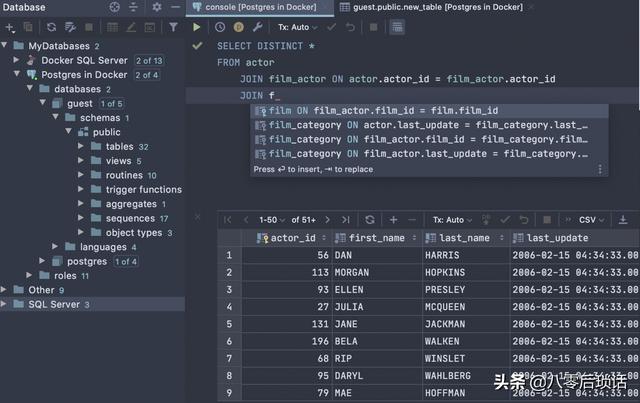The height and width of the screenshot is (403, 640).
Task: Go to next page of results
Action: coord(327,220)
